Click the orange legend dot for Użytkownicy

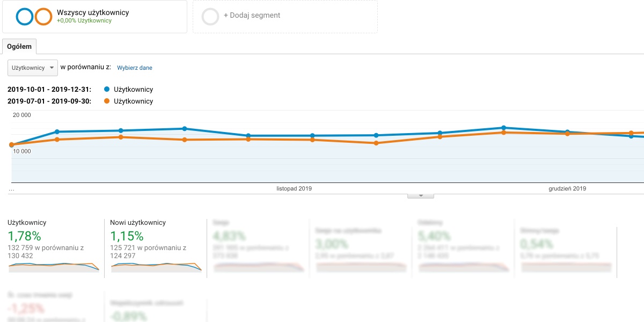click(107, 101)
